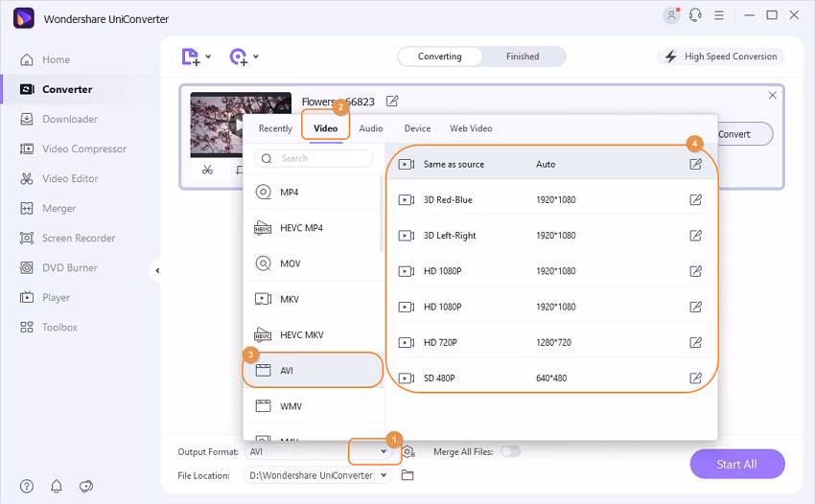The width and height of the screenshot is (815, 504).
Task: Switch to the Video tab
Action: click(x=325, y=128)
